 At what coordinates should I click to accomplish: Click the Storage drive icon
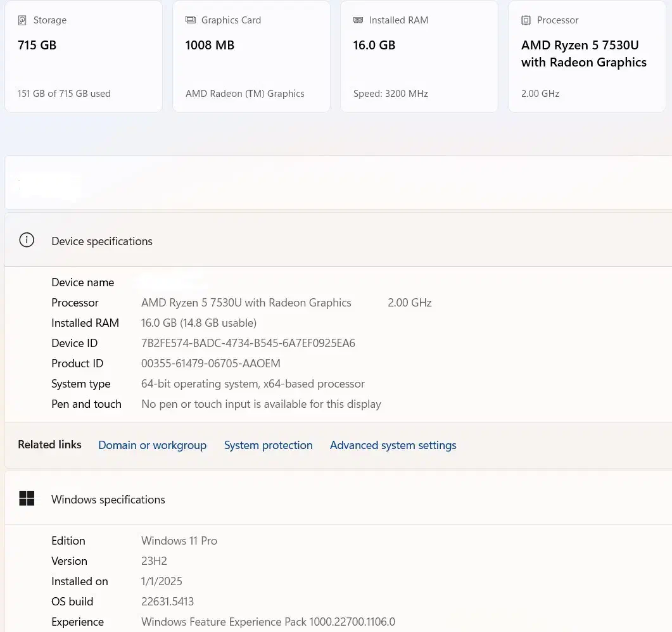[23, 20]
